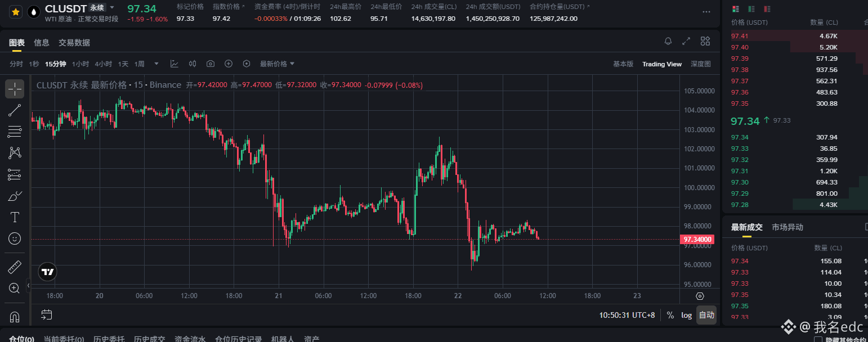Screen dimensions: 868x342
Task: Open the 当前委托(0) open orders tab
Action: tap(64, 339)
